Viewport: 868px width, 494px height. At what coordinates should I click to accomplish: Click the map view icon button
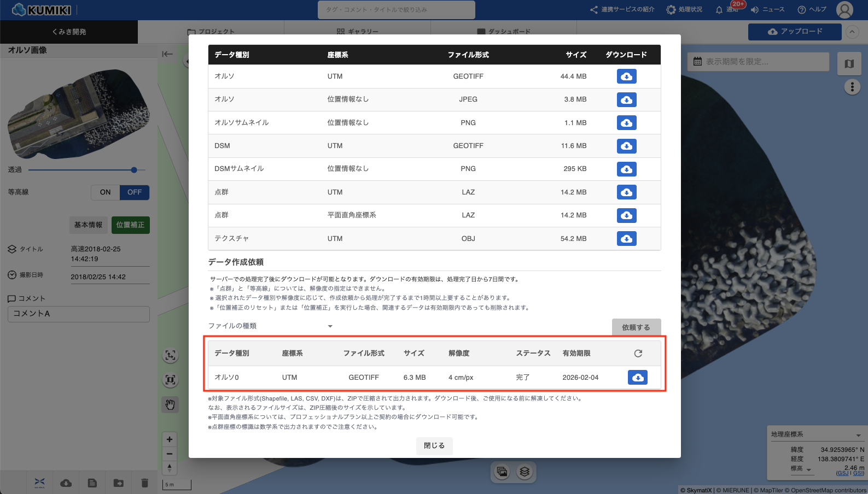(849, 63)
